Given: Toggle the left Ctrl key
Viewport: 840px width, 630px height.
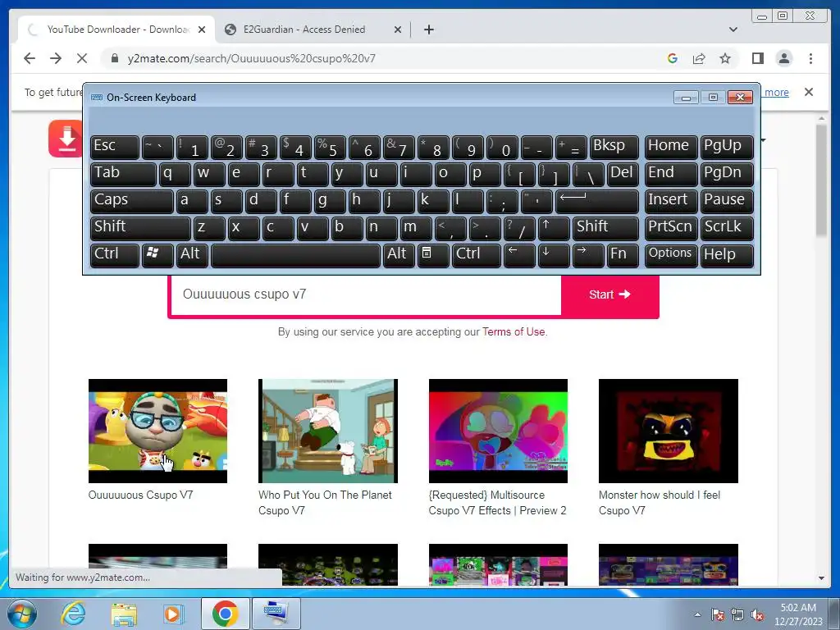Looking at the screenshot, I should pos(115,255).
